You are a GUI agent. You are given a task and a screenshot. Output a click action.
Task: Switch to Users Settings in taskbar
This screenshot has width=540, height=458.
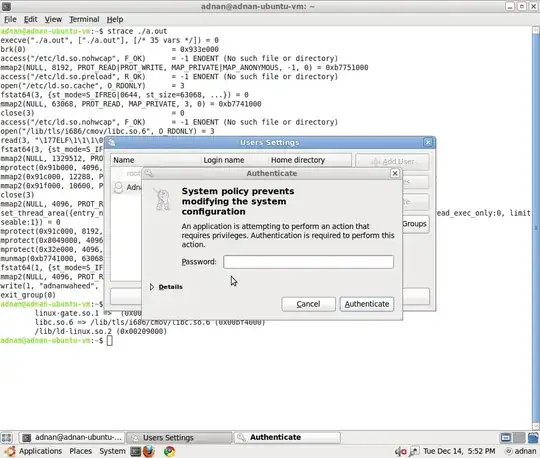point(179,438)
